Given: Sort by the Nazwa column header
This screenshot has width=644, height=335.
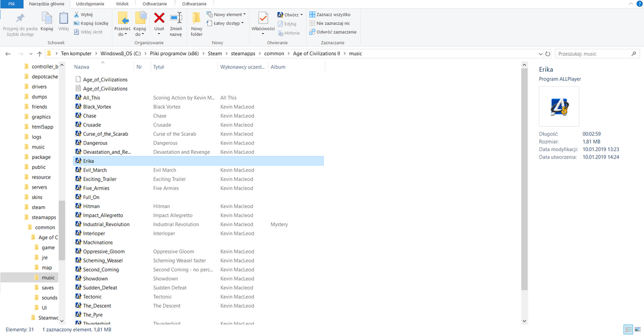Looking at the screenshot, I should (x=103, y=67).
